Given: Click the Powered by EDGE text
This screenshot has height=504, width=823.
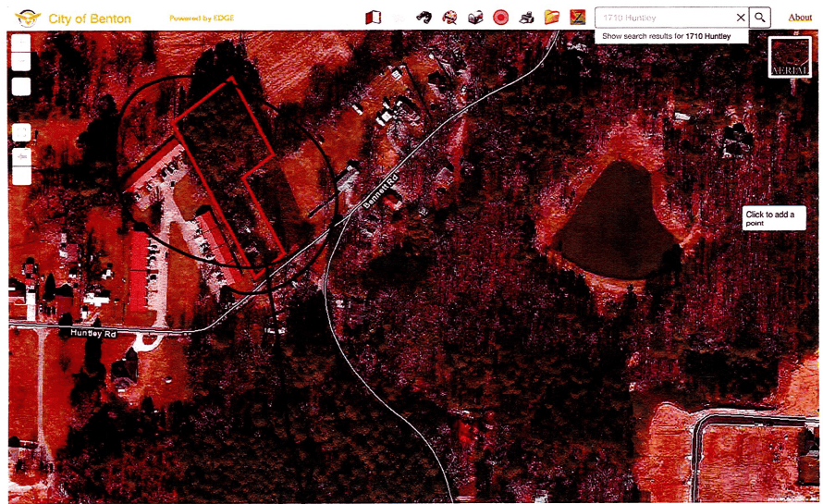Looking at the screenshot, I should pos(201,18).
